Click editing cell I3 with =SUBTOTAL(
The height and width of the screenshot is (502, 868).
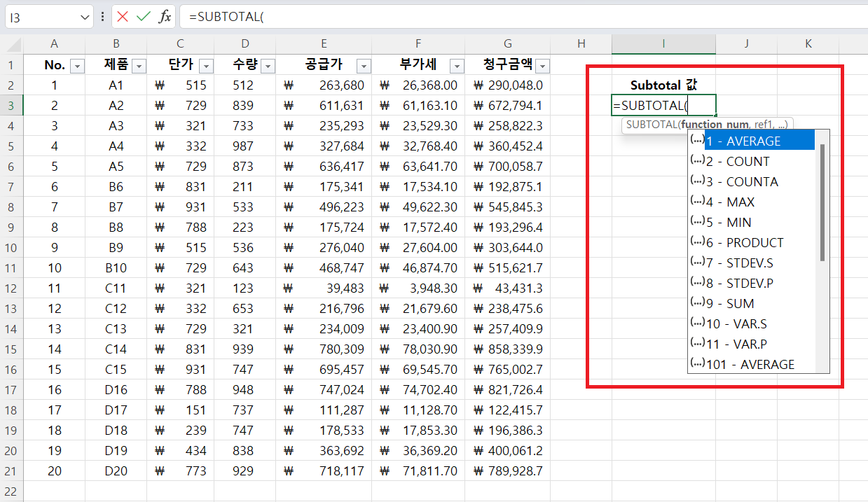pyautogui.click(x=663, y=106)
